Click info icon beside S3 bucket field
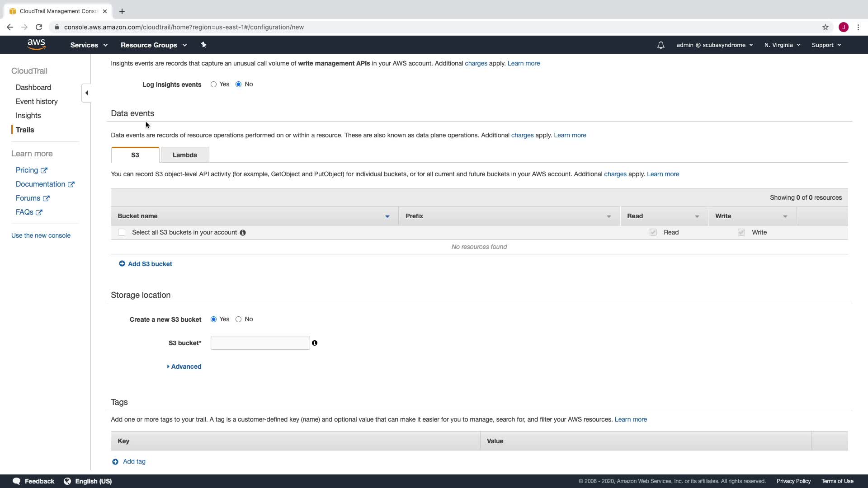This screenshot has height=488, width=868. coord(315,343)
